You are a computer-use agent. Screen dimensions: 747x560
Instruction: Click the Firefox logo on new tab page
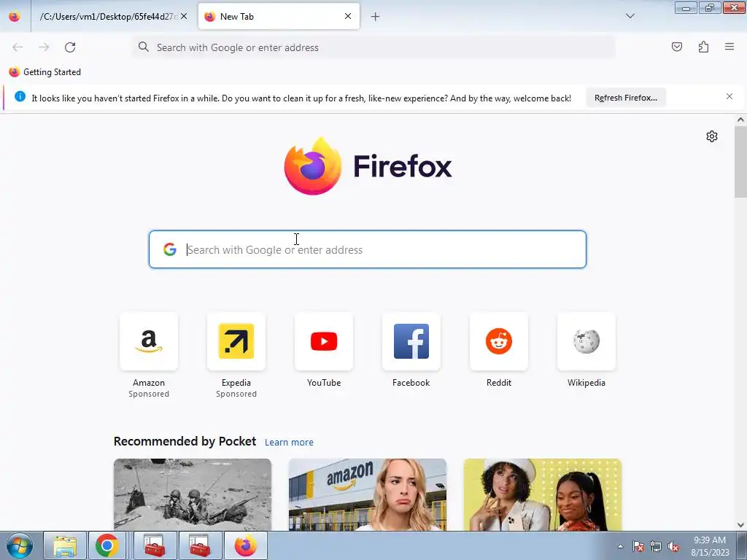pyautogui.click(x=368, y=166)
